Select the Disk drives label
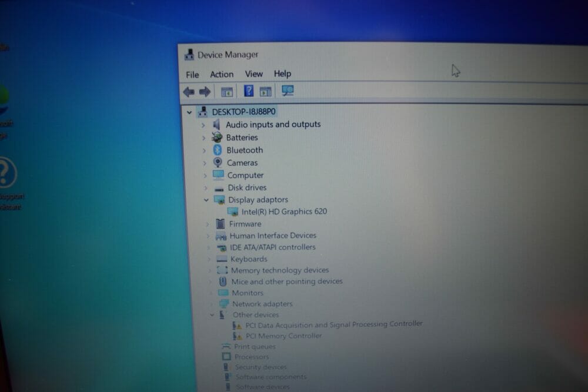588x392 pixels. click(247, 187)
